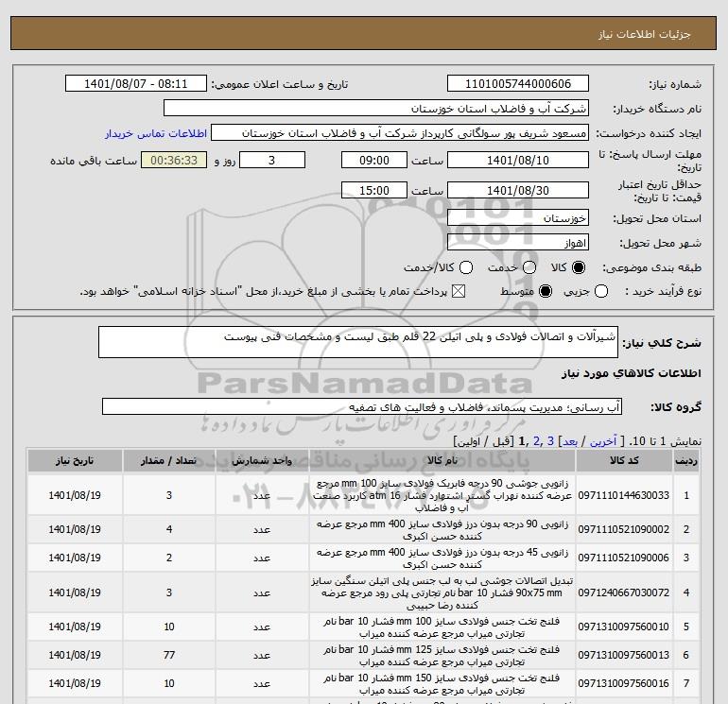Image resolution: width=728 pixels, height=704 pixels.
Task: Click column header نام کالا
Action: [x=442, y=460]
